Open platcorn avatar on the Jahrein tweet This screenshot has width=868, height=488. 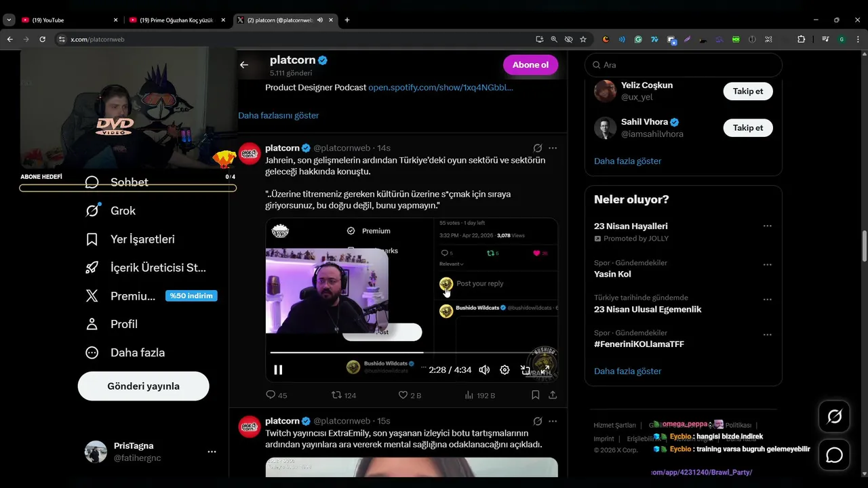click(x=250, y=154)
